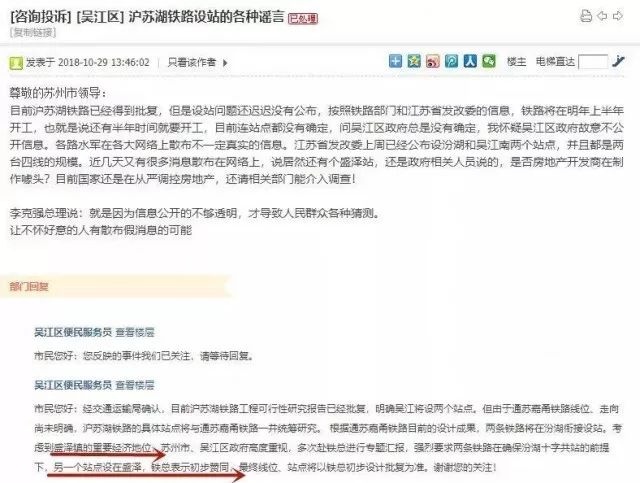Click the 已处理 status badge
Image resolution: width=640 pixels, height=483 pixels.
tap(303, 18)
